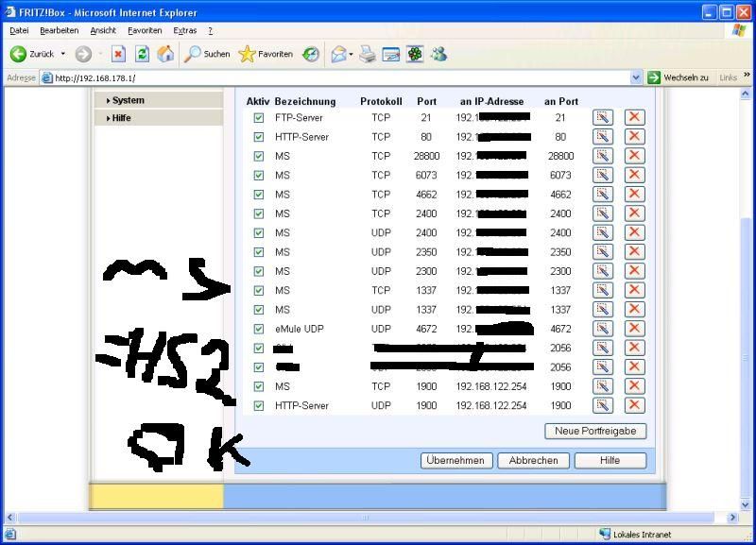Viewport: 756px width, 545px height.
Task: Open the Ansicht menu
Action: point(103,31)
